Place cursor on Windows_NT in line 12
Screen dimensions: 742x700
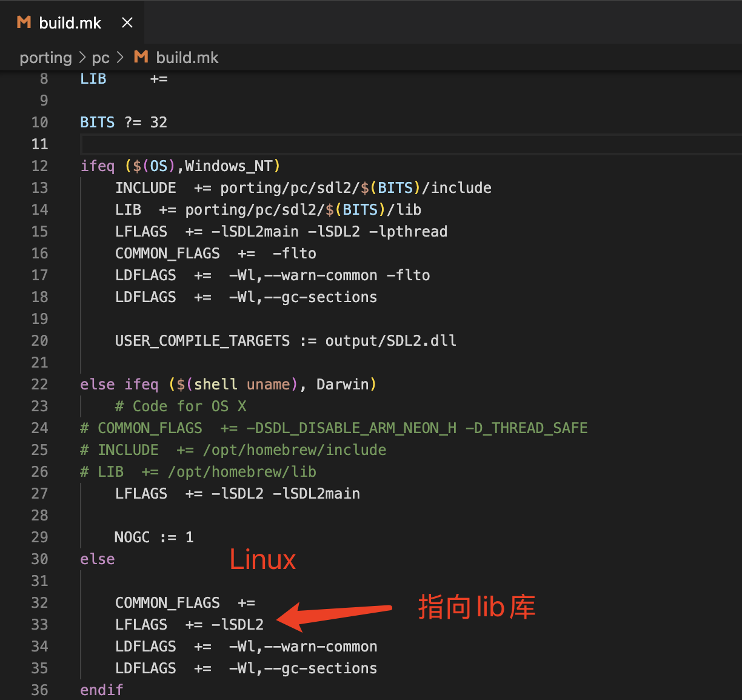[x=230, y=166]
